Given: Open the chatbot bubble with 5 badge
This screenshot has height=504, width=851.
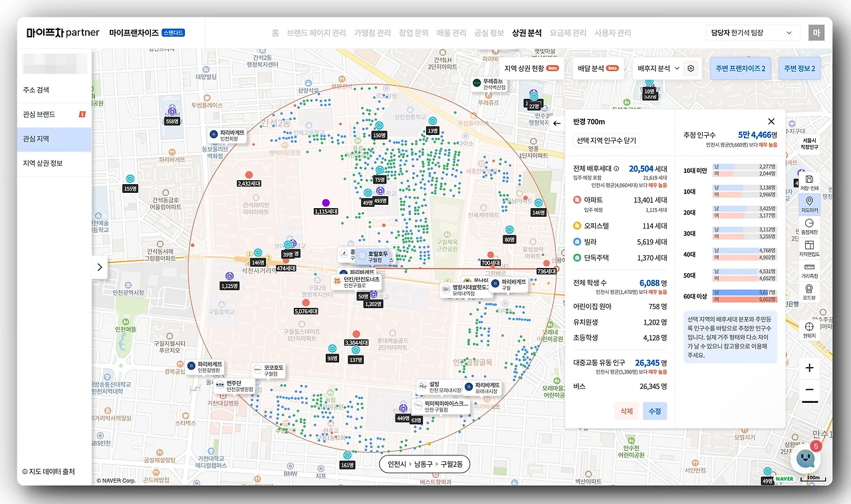Looking at the screenshot, I should (805, 458).
